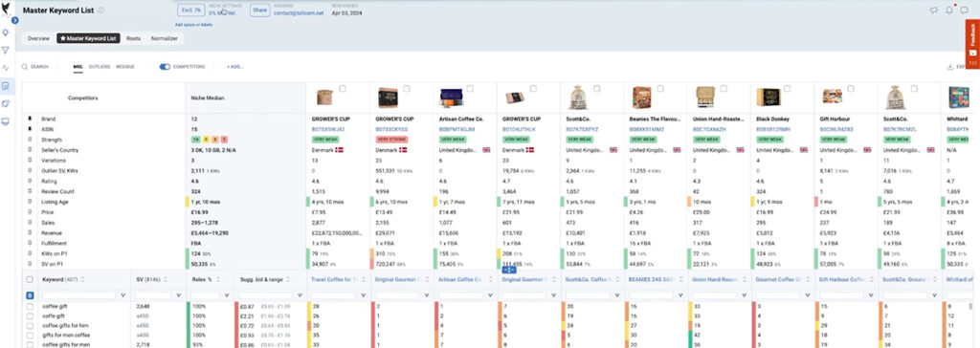The height and width of the screenshot is (348, 980).
Task: Select the Residue sub-tab
Action: [125, 66]
